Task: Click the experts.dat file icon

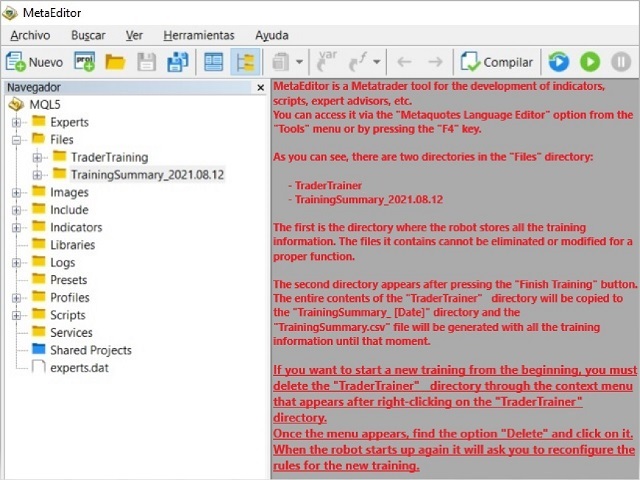Action: [38, 367]
